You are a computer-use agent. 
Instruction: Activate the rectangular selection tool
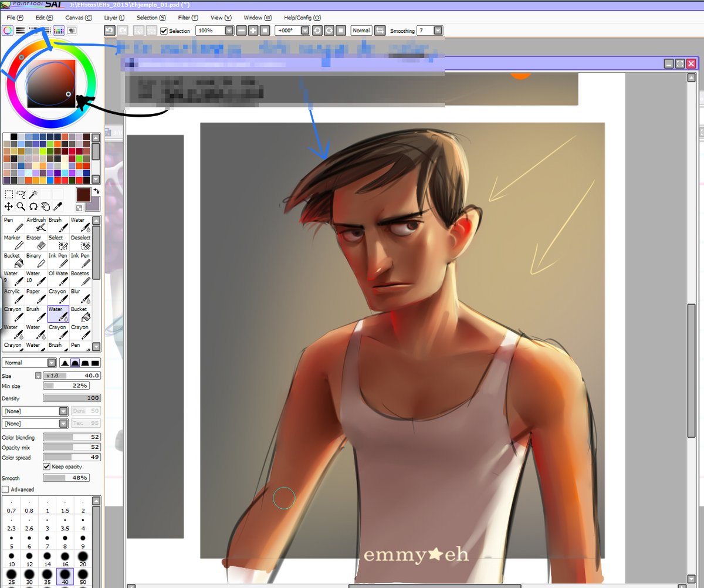[8, 194]
